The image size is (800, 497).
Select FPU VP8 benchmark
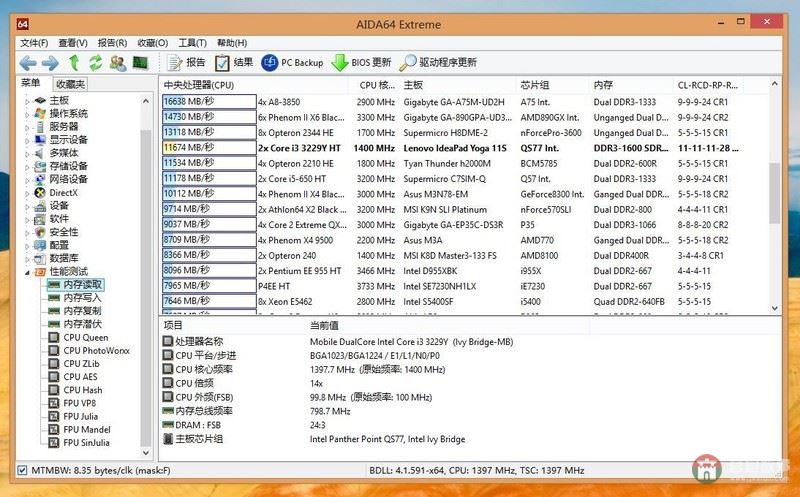point(80,403)
